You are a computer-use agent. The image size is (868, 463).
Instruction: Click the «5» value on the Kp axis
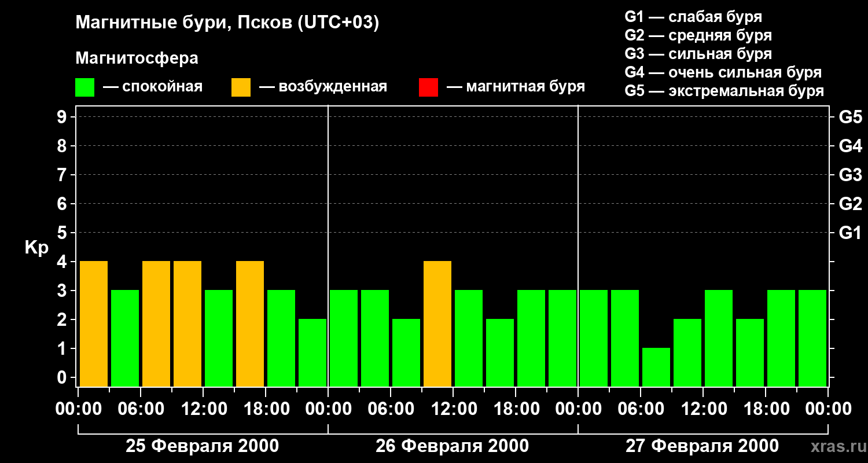[x=63, y=233]
